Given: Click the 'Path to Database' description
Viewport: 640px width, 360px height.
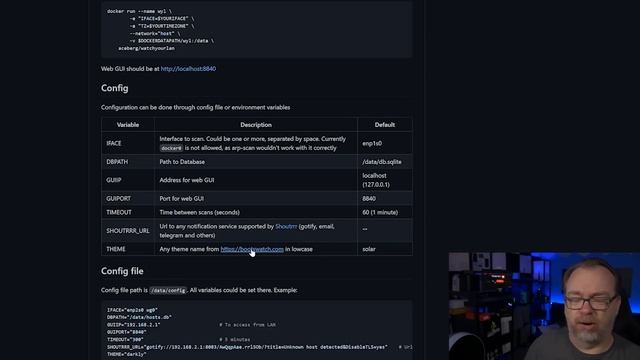Looking at the screenshot, I should [x=182, y=162].
